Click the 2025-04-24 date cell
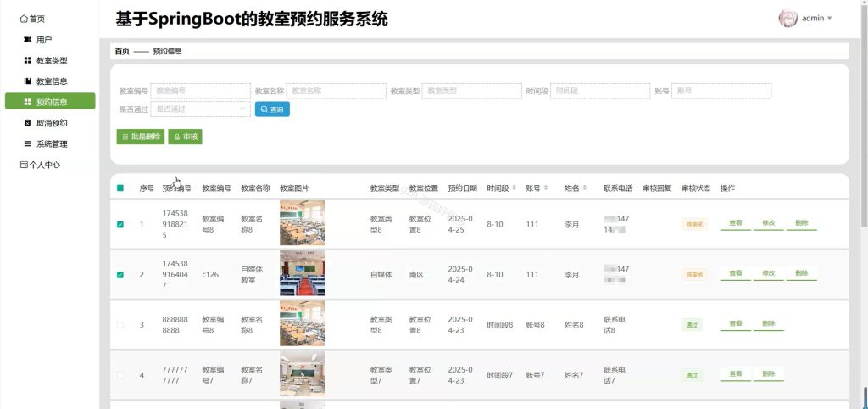 (x=460, y=275)
